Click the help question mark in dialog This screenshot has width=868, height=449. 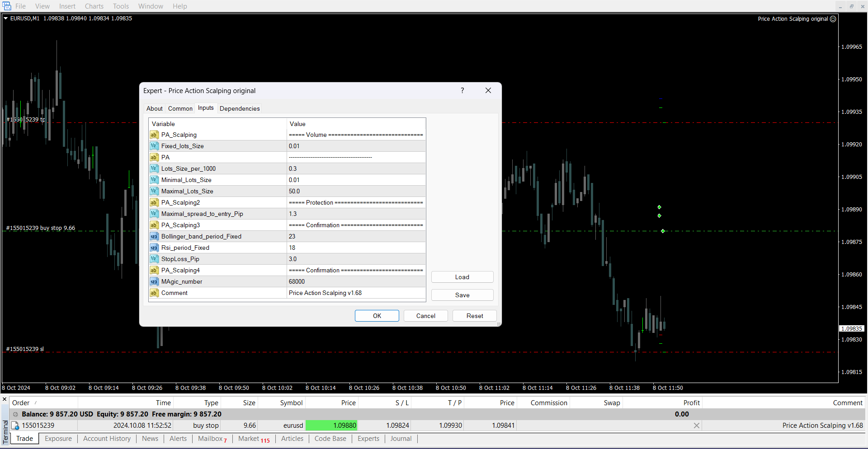pyautogui.click(x=462, y=90)
